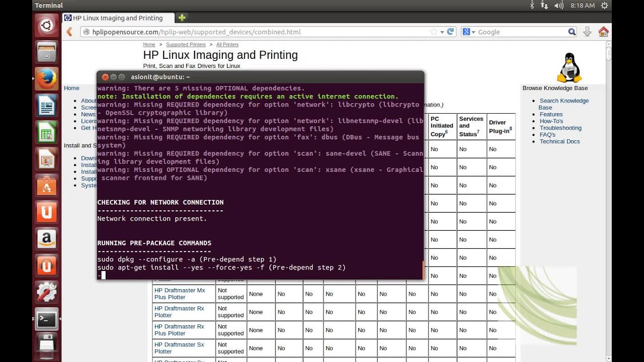Click the search magnifier in Google box
The image size is (644, 362).
572,32
